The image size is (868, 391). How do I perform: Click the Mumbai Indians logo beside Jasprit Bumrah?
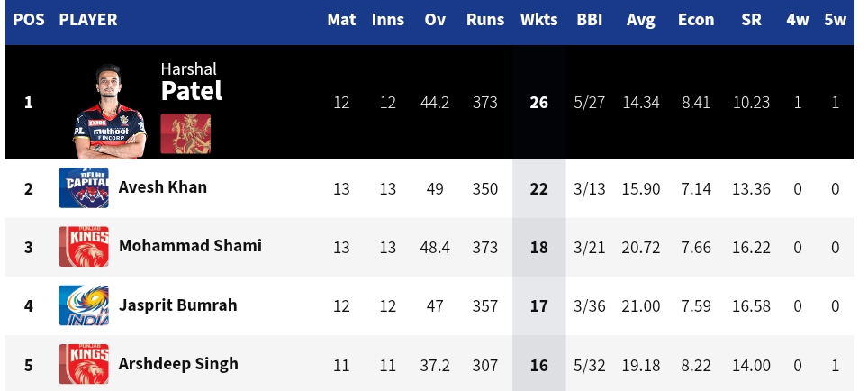click(84, 305)
